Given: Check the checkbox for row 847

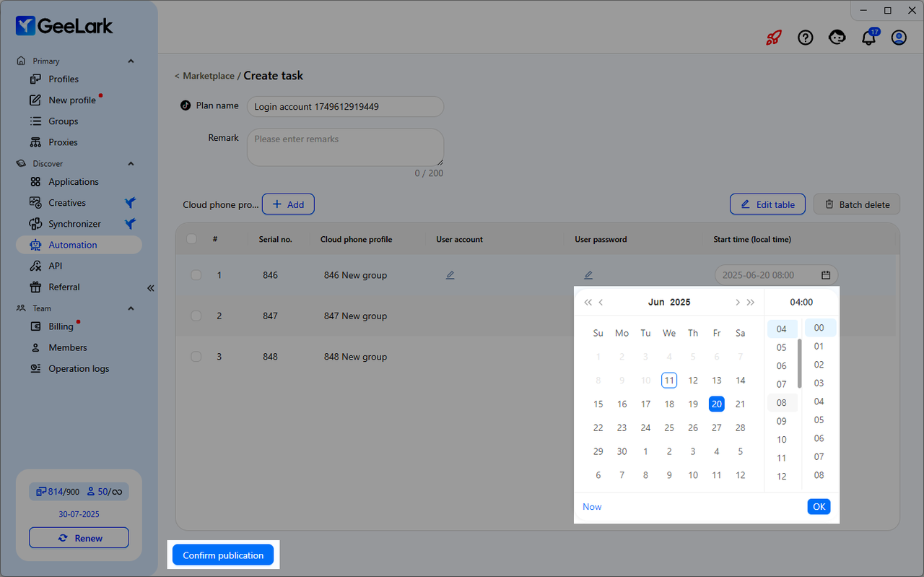Looking at the screenshot, I should pyautogui.click(x=196, y=316).
